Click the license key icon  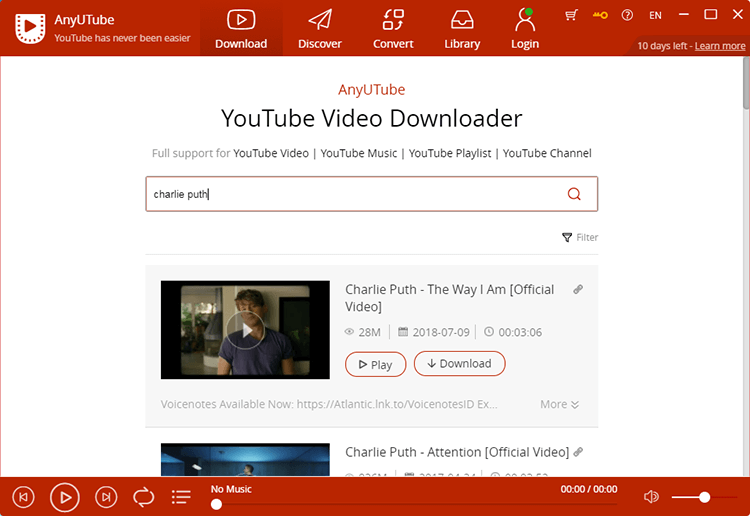coord(600,15)
